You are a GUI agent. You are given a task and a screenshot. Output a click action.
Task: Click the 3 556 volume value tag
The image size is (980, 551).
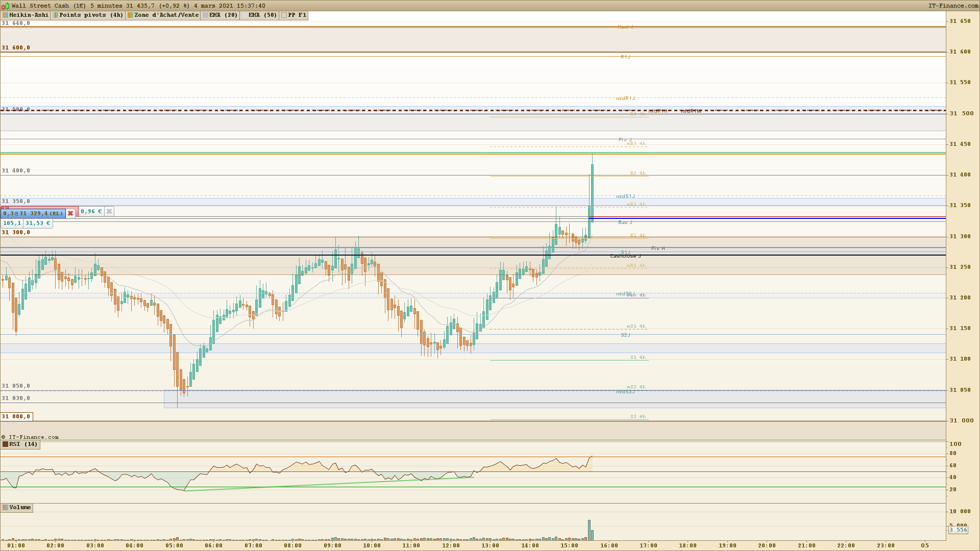tap(958, 530)
